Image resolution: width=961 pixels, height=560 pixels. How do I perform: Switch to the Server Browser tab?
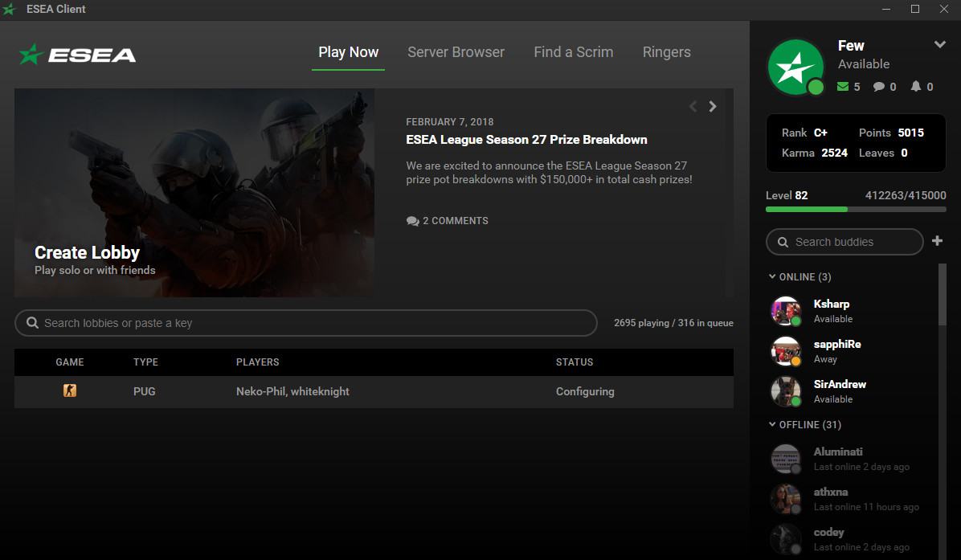tap(456, 52)
